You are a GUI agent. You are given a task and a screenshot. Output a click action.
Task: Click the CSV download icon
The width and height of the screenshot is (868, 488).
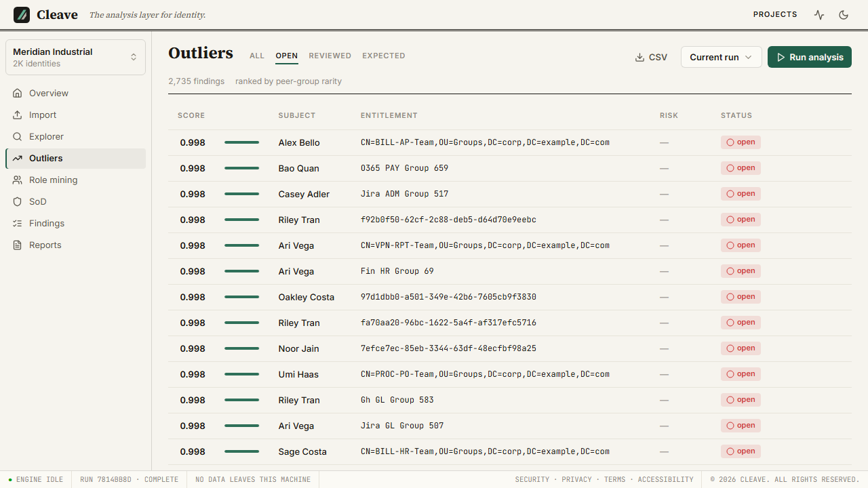639,58
